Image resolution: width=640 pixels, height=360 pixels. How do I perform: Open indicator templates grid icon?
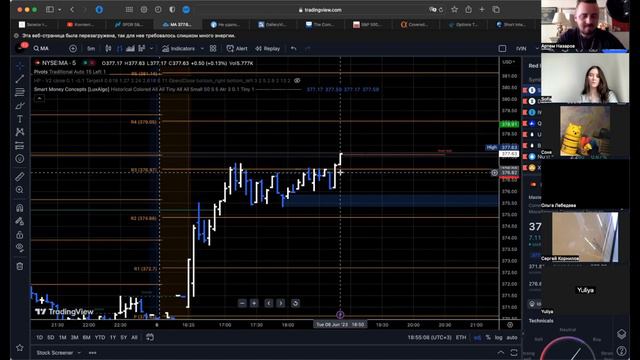(x=213, y=49)
